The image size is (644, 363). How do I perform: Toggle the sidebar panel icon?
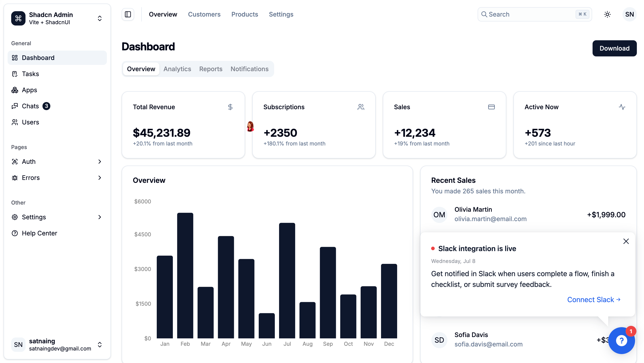point(128,14)
